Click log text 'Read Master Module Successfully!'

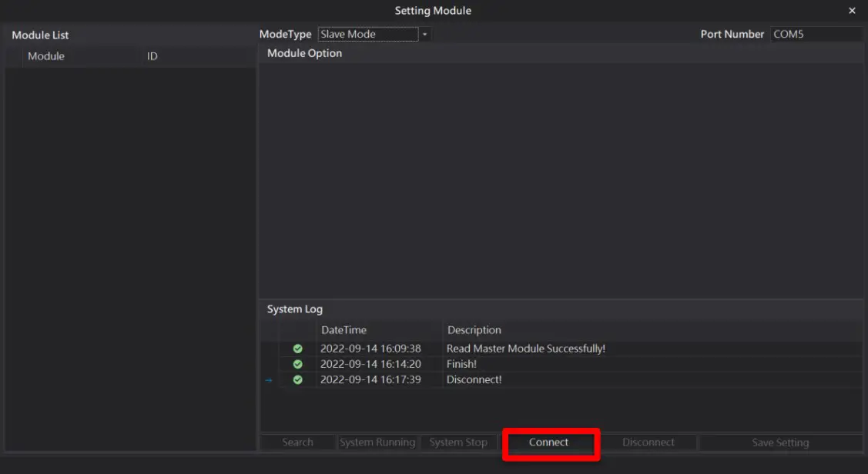coord(526,349)
